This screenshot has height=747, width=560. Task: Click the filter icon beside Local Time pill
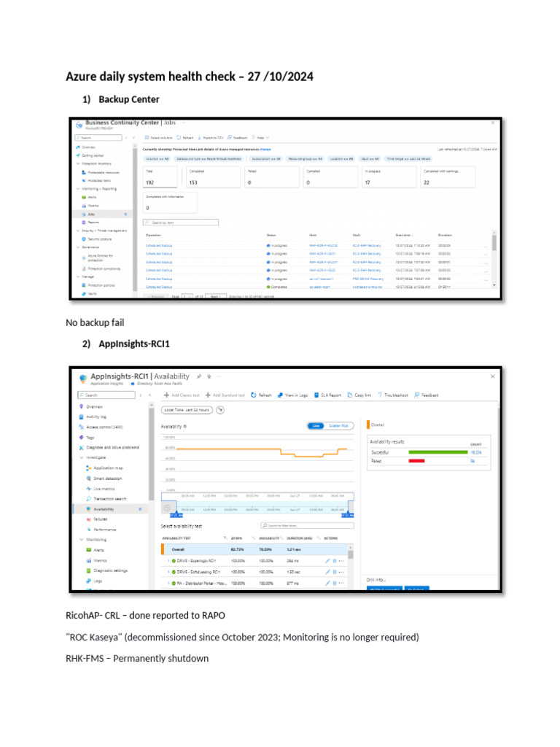(x=220, y=410)
